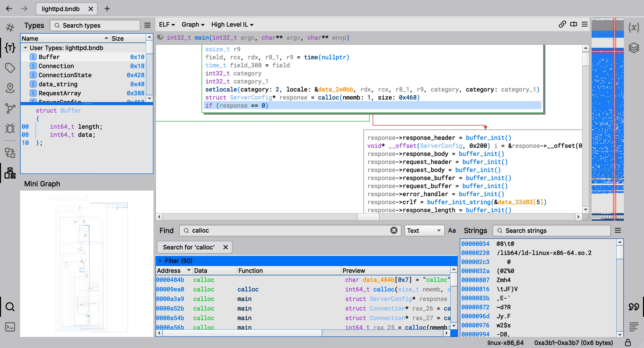Collapse User Types: lighttpd.bndb tree node
The image size is (644, 348).
coord(25,48)
